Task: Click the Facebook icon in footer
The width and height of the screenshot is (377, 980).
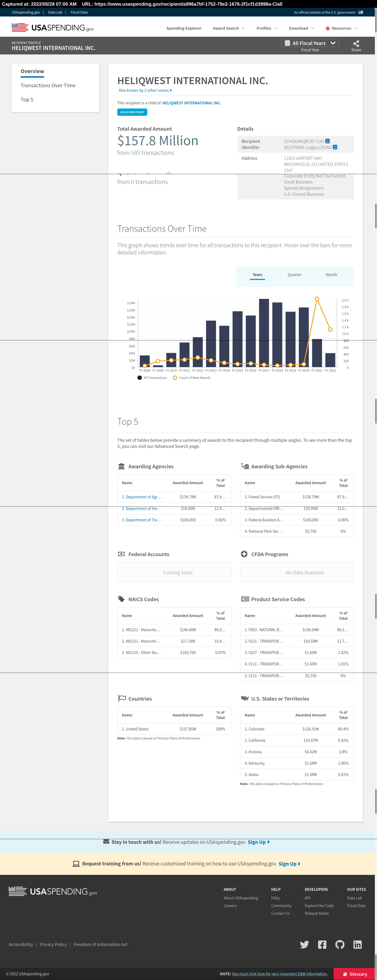Action: click(322, 945)
